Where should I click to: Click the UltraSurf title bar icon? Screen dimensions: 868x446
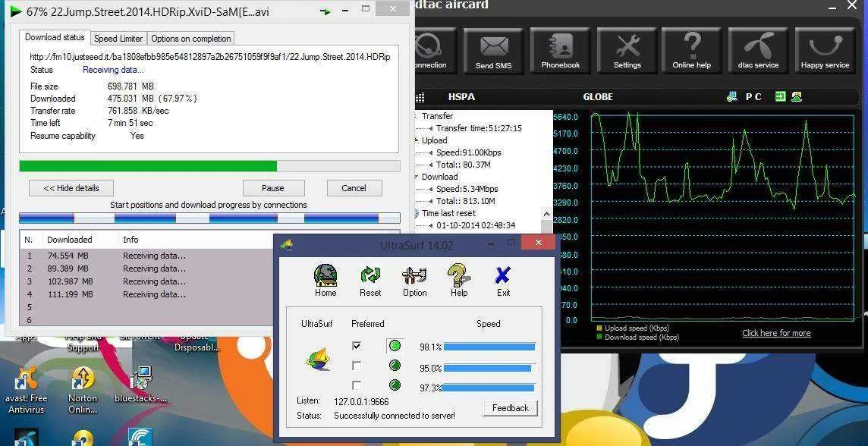point(287,243)
